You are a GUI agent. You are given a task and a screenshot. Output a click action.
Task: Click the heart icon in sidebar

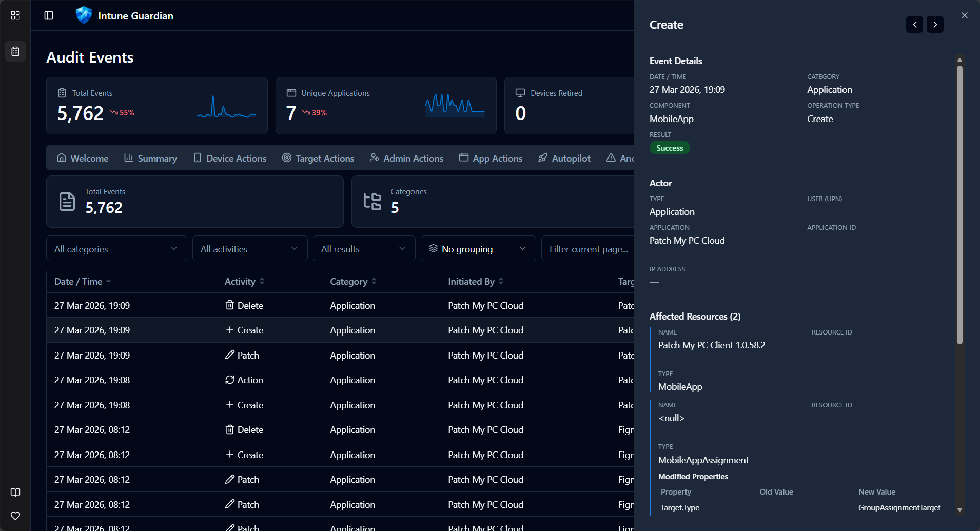tap(15, 516)
